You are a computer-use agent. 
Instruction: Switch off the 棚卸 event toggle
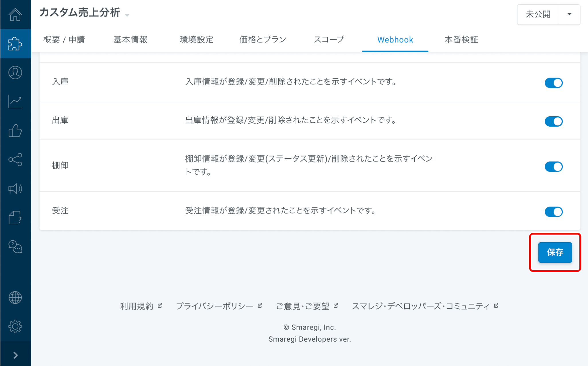tap(553, 166)
